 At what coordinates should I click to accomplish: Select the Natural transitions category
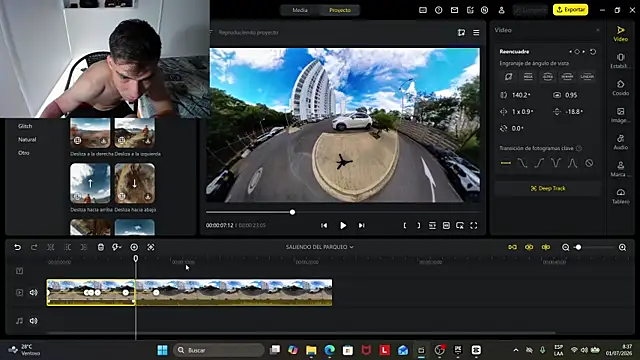(27, 140)
